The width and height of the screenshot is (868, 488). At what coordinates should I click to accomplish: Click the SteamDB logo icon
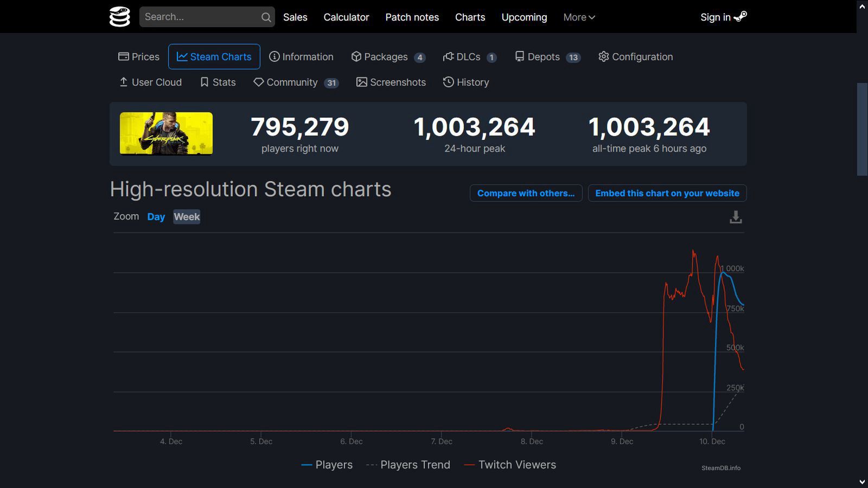pyautogui.click(x=120, y=17)
